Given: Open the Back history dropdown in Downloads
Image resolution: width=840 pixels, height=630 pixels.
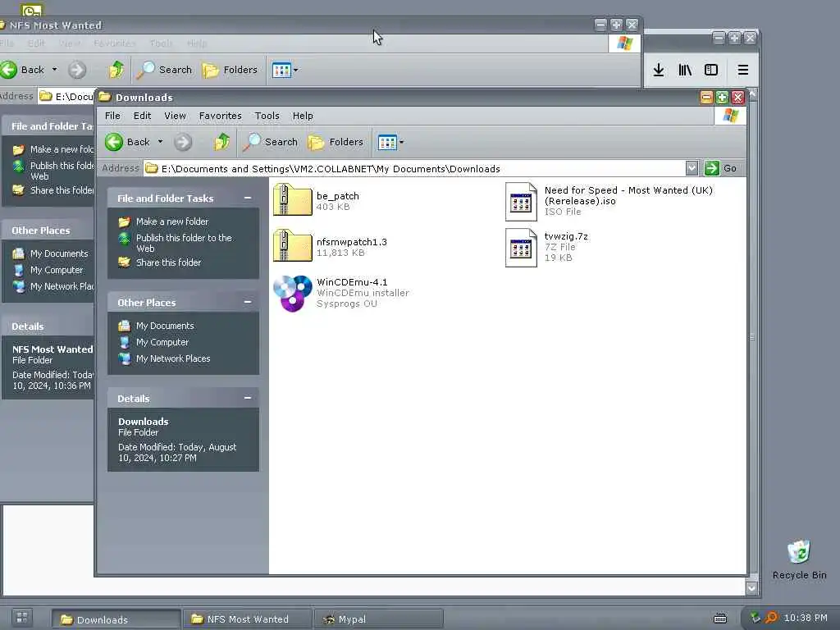Looking at the screenshot, I should tap(160, 142).
